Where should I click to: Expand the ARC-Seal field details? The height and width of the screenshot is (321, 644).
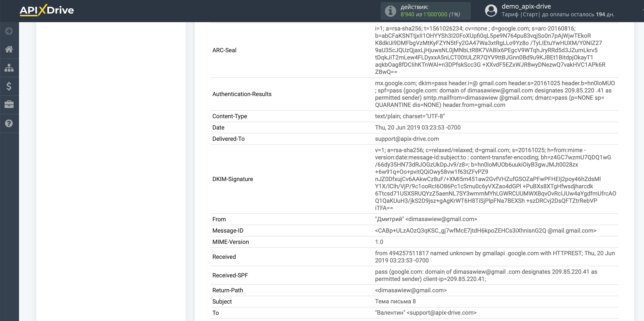click(x=225, y=50)
